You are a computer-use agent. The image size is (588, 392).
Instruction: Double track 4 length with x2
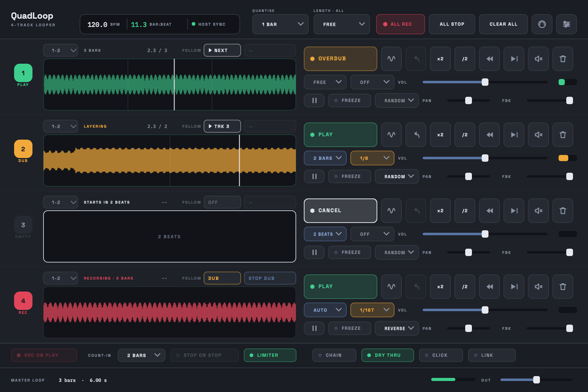pyautogui.click(x=440, y=287)
